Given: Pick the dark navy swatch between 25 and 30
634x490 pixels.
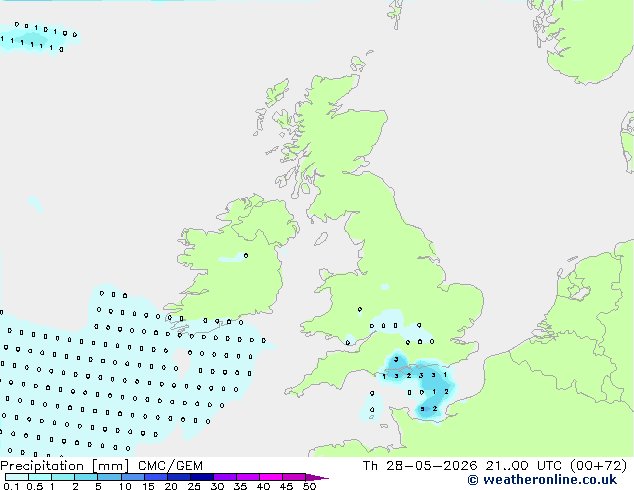Looking at the screenshot, I should tap(202, 477).
